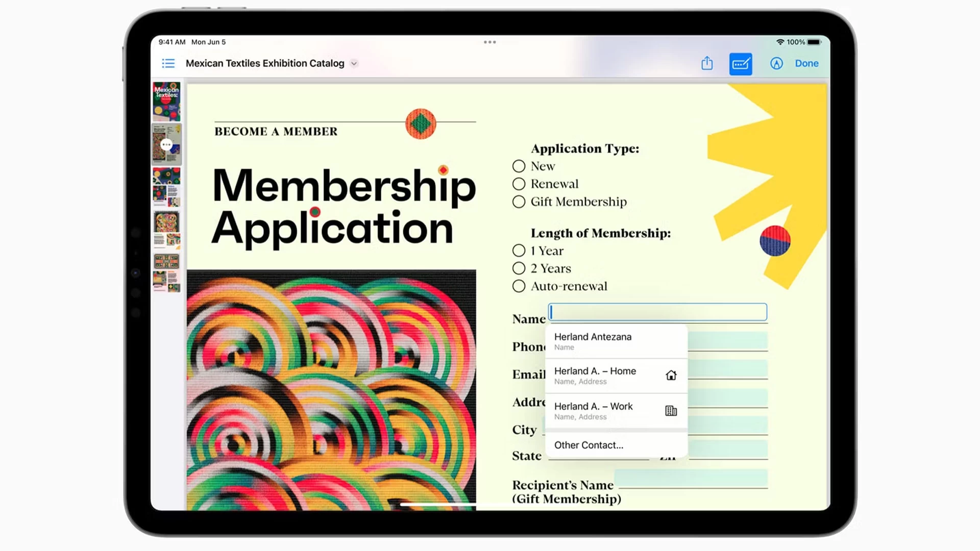The image size is (980, 551).
Task: Open the fifth page spread thumbnail
Action: [166, 272]
